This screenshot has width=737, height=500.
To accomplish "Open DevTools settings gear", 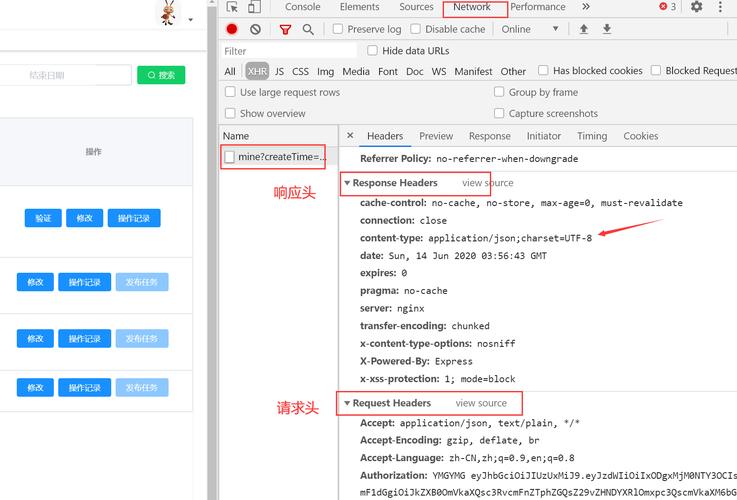I will click(x=697, y=7).
